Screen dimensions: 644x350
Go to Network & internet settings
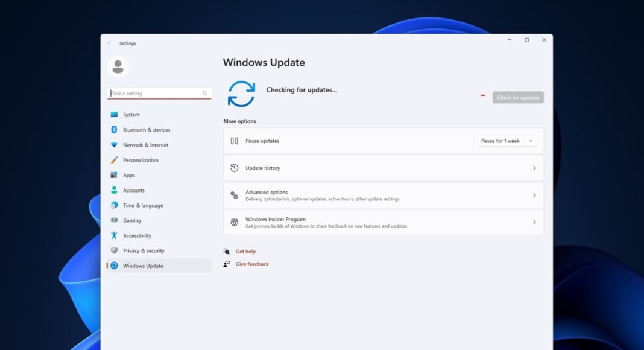coord(159,145)
